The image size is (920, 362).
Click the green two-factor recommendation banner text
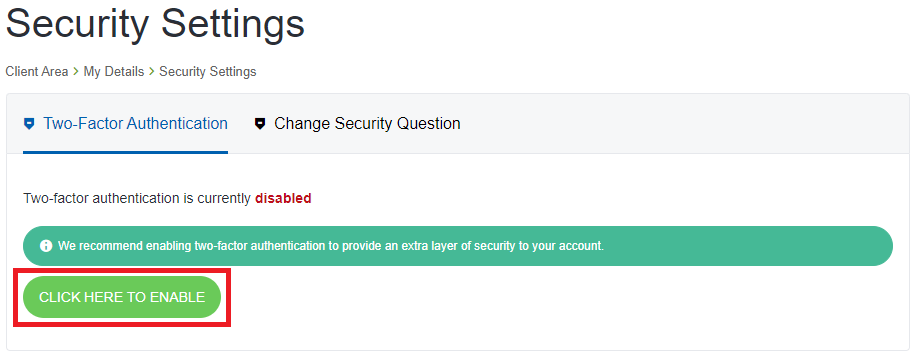coord(331,246)
